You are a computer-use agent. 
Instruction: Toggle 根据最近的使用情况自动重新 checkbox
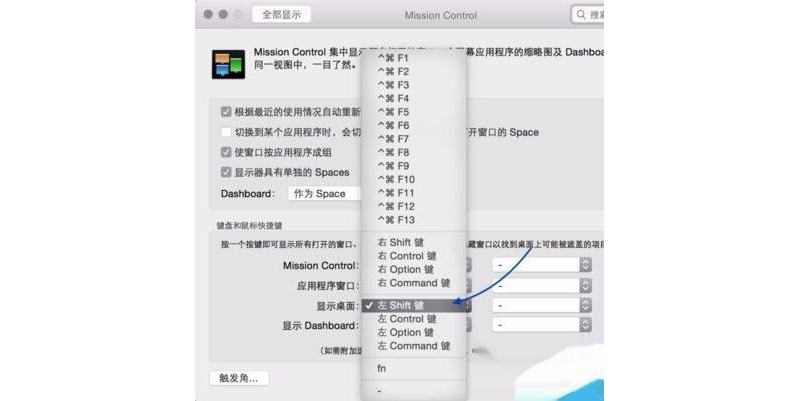coord(226,112)
